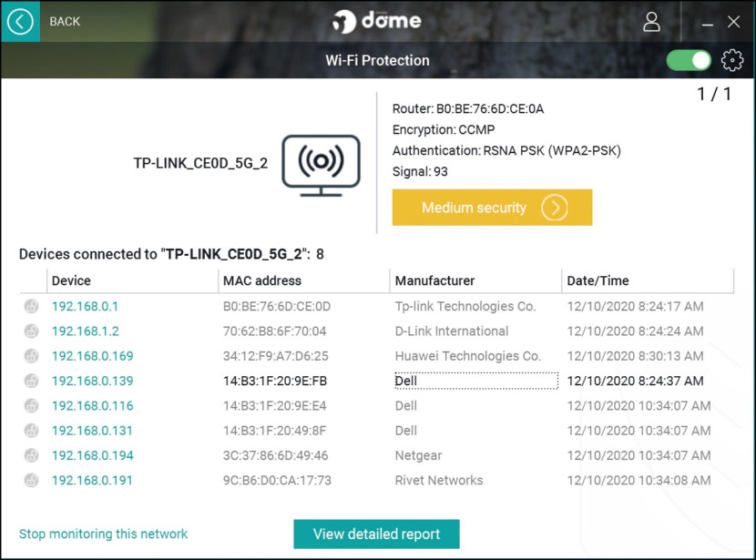This screenshot has height=560, width=756.
Task: Open the user account icon
Action: coord(651,22)
